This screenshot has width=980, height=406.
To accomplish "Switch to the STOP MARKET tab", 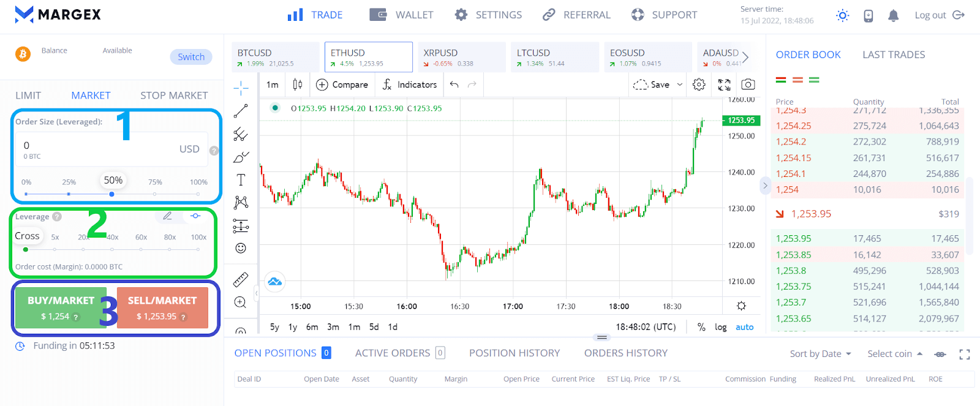I will [174, 96].
